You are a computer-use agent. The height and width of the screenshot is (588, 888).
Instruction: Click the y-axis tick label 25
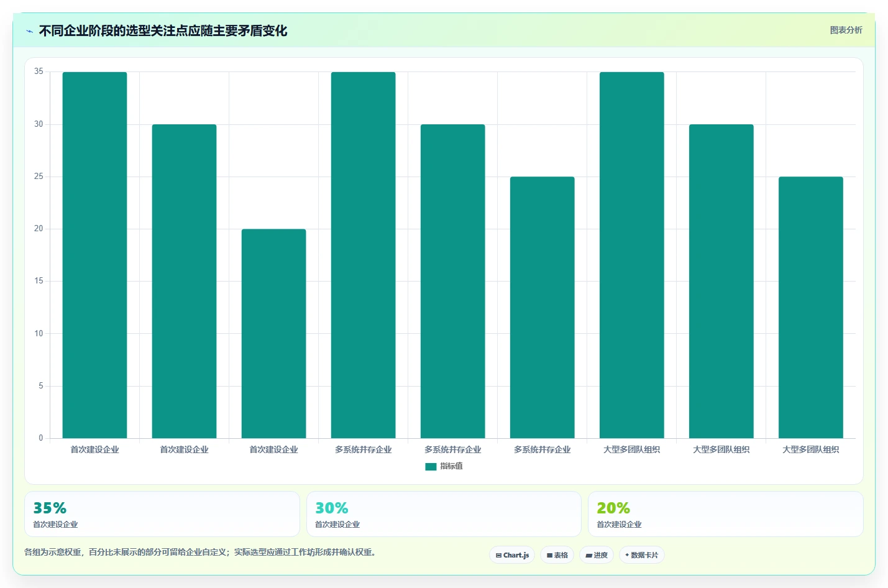click(x=39, y=177)
